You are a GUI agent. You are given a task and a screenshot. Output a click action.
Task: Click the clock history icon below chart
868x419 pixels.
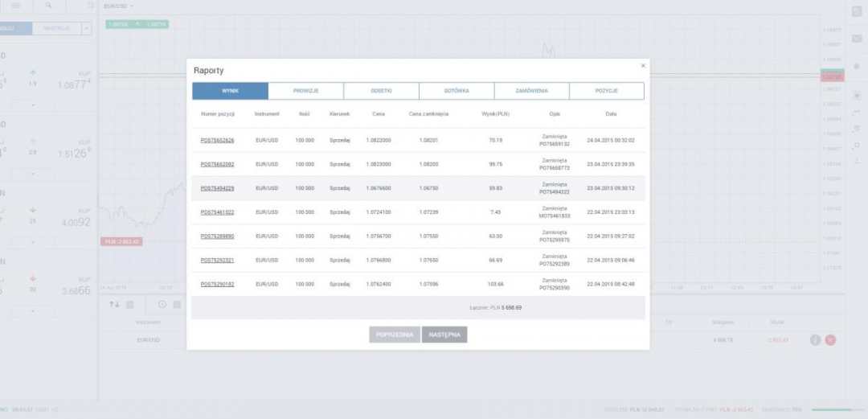point(162,304)
